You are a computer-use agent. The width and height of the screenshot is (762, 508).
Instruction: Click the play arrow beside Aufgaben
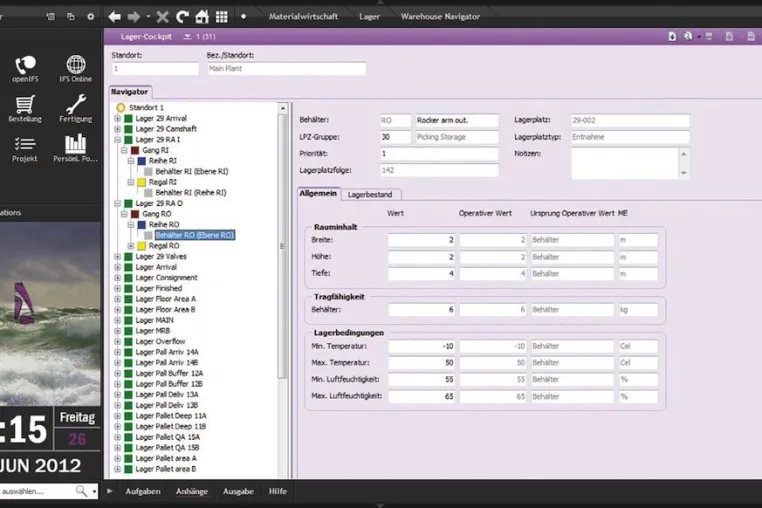pyautogui.click(x=109, y=491)
